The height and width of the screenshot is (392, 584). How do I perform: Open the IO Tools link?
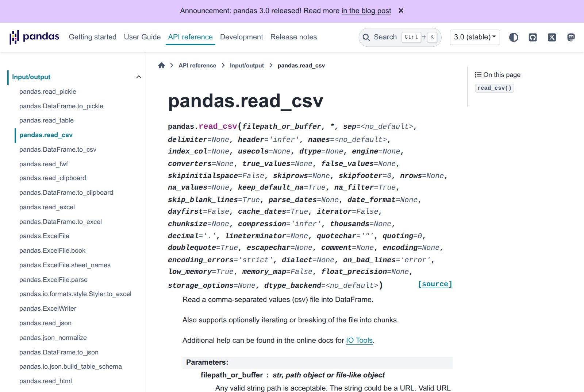tap(359, 340)
